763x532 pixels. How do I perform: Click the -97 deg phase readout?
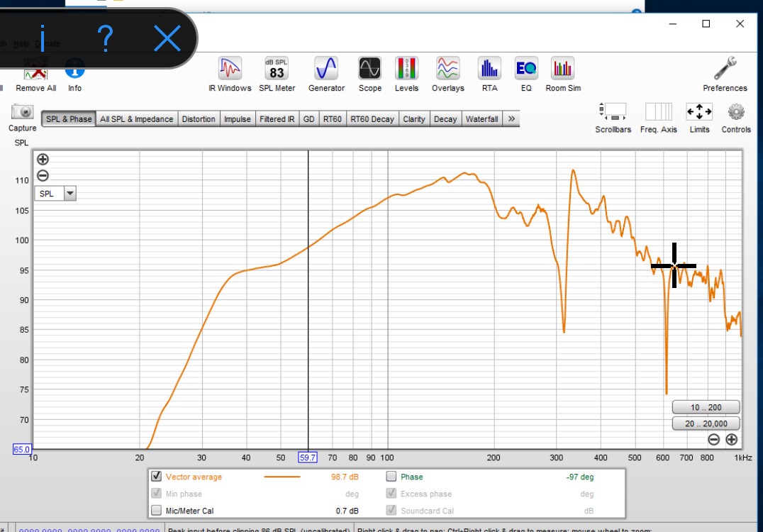tap(580, 477)
